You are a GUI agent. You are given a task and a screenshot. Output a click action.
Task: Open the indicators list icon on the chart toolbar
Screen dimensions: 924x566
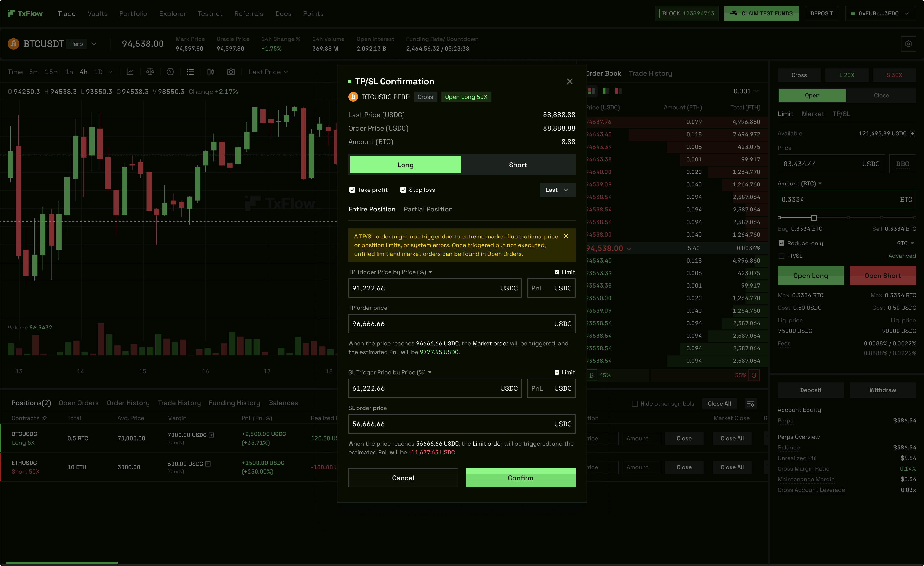[x=191, y=72]
